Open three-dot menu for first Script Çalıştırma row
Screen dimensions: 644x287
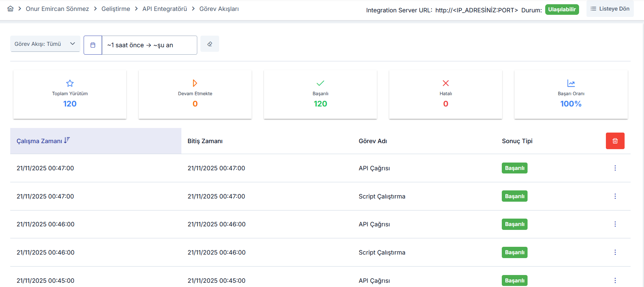click(x=615, y=196)
